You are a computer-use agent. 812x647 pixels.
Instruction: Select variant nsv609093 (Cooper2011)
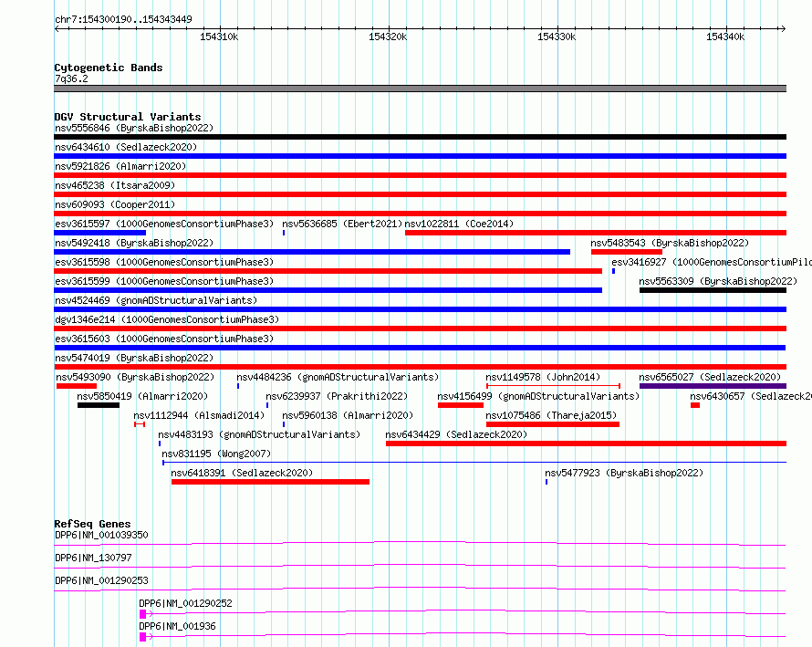pyautogui.click(x=115, y=204)
